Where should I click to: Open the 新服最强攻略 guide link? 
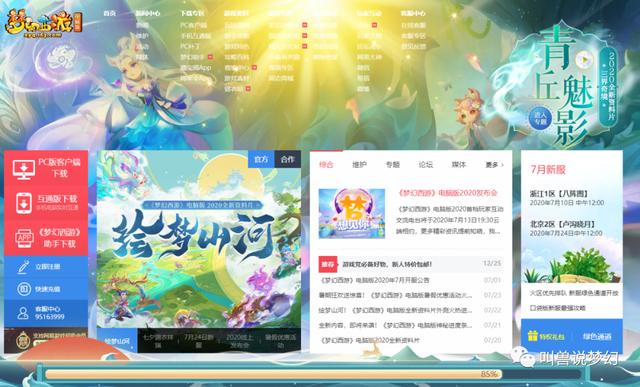[558, 308]
